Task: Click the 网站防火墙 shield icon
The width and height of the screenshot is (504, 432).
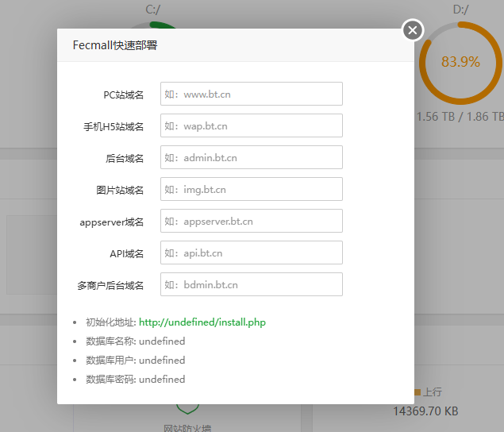Action: [188, 408]
